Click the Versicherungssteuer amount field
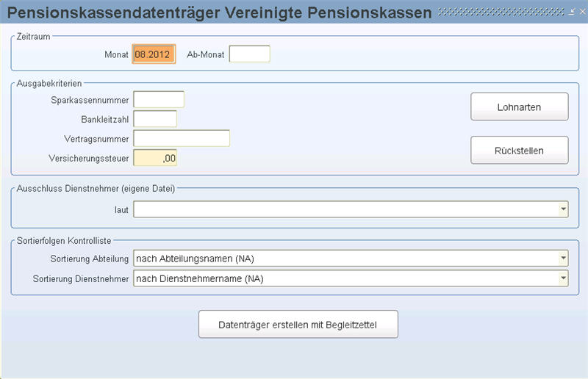The width and height of the screenshot is (588, 379). click(x=155, y=158)
